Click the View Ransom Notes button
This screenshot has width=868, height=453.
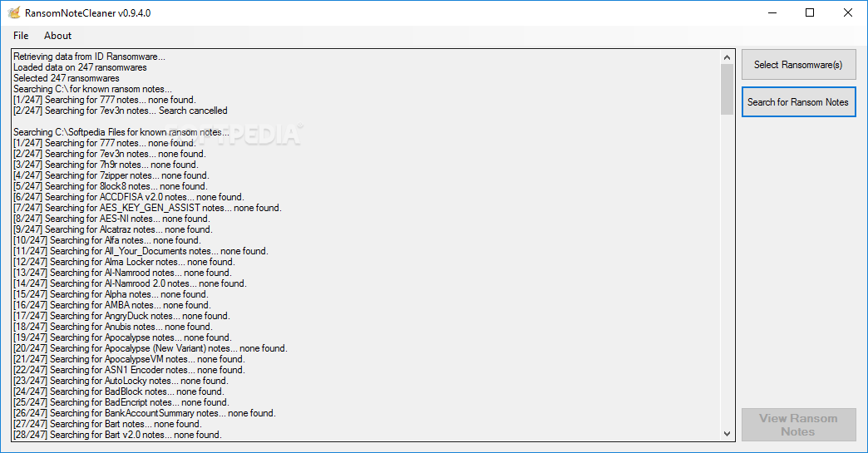tap(798, 425)
